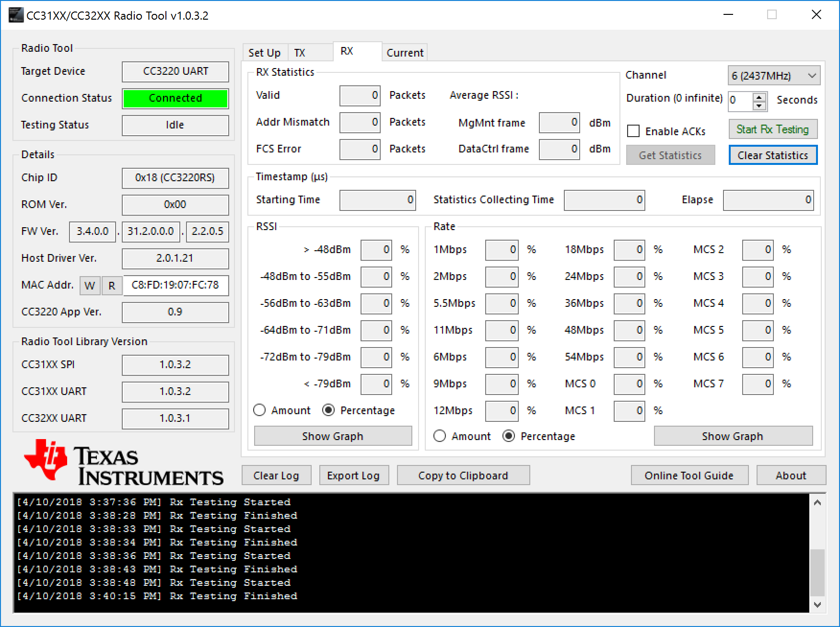
Task: Minimize the Radio Tool window
Action: pos(728,15)
